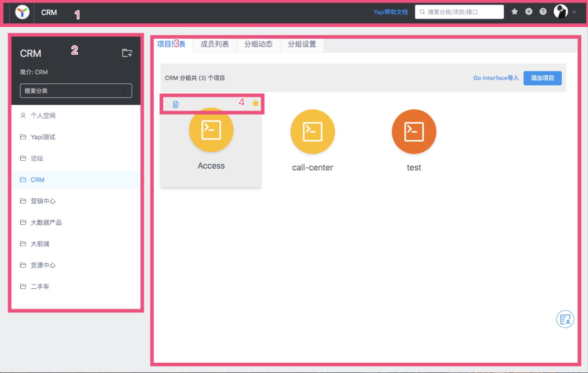
Task: Click the CRM title in sidebar panel
Action: [30, 53]
